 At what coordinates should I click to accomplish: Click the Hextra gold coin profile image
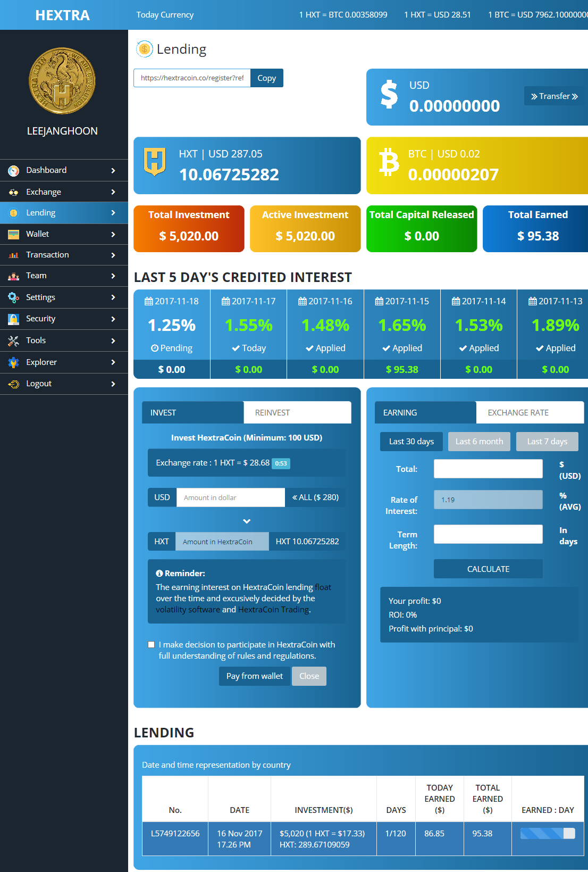pos(62,81)
